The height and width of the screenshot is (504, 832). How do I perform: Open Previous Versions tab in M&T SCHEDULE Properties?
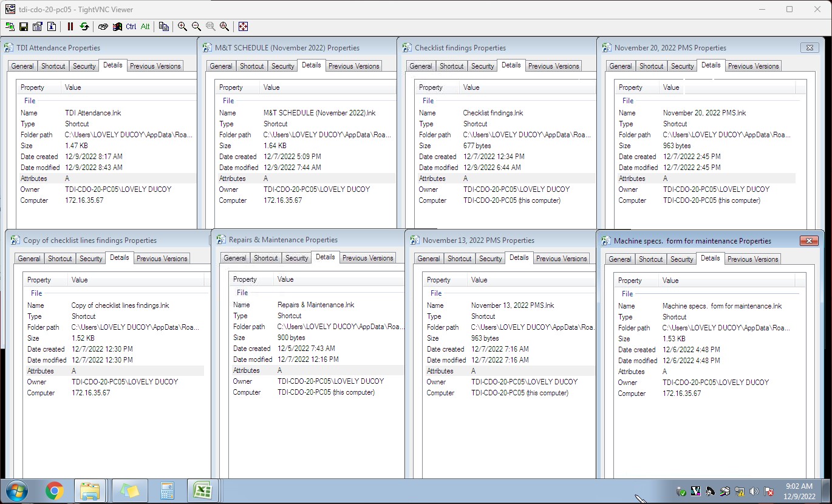point(354,66)
